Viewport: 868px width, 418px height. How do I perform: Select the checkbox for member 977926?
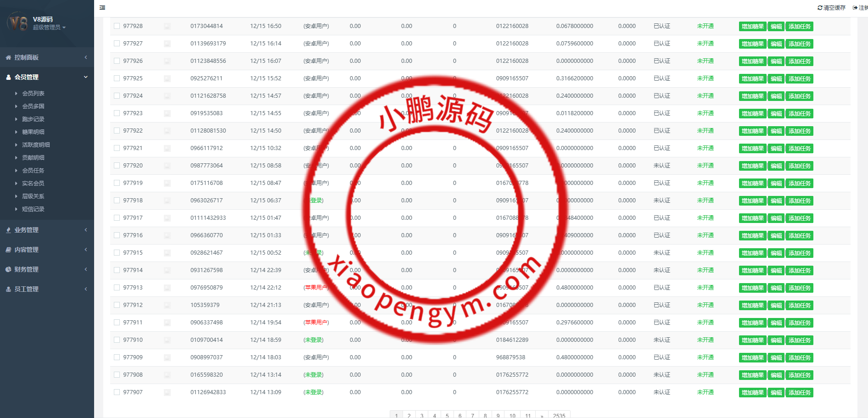tap(117, 61)
